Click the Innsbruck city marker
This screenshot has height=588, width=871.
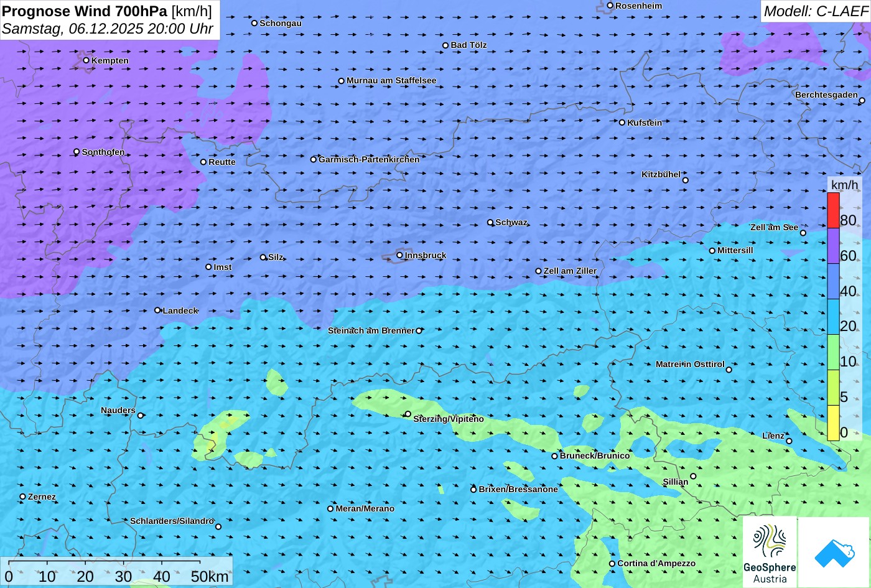point(399,254)
